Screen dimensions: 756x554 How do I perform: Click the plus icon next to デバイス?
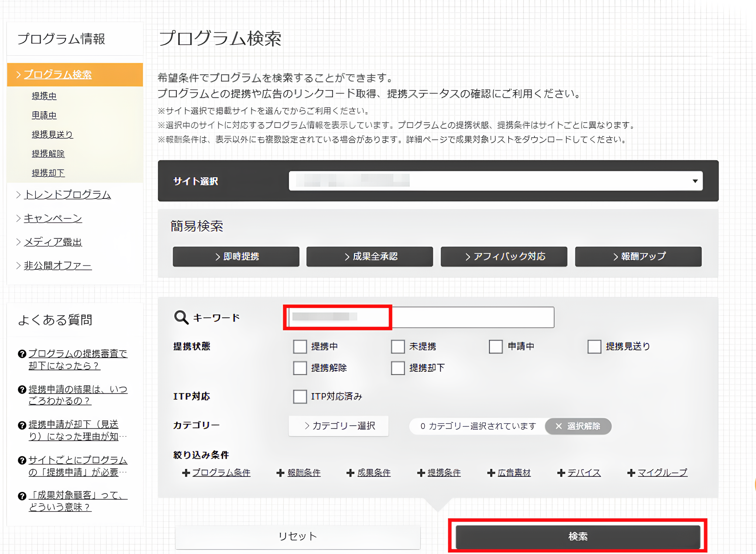tap(561, 473)
